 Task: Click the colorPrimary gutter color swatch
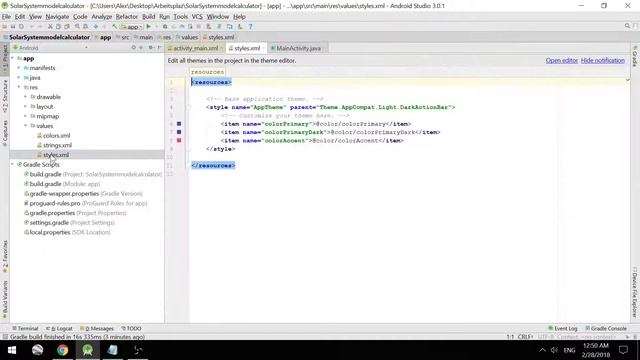[x=179, y=124]
